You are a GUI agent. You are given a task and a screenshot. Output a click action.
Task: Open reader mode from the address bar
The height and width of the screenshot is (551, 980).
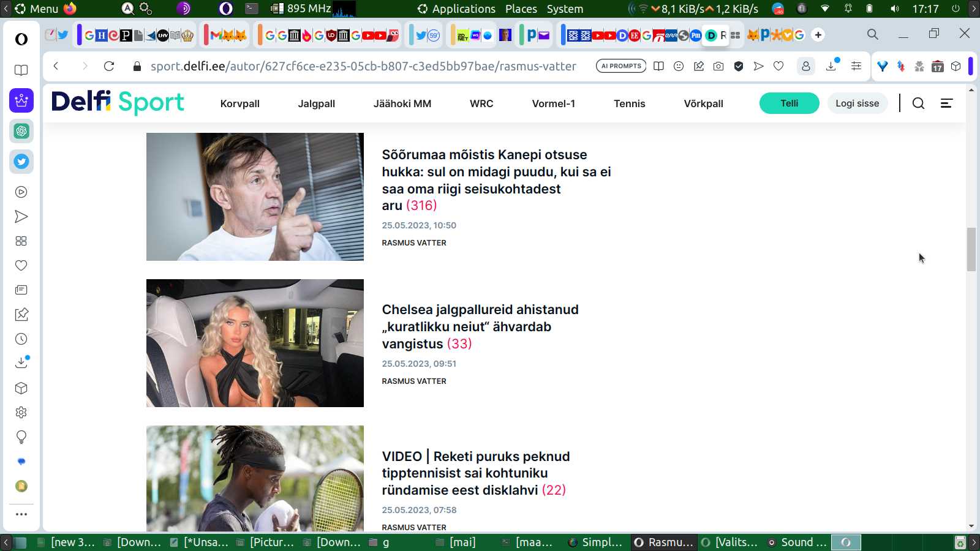pos(658,66)
